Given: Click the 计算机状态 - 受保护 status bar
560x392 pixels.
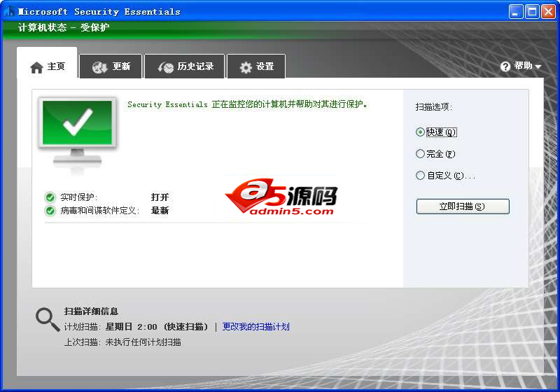Looking at the screenshot, I should 64,27.
